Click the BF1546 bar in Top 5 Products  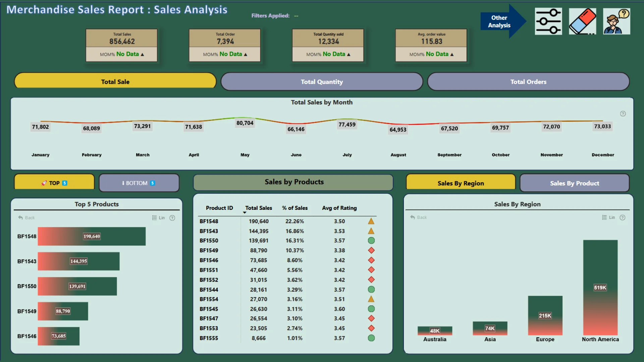[58, 336]
